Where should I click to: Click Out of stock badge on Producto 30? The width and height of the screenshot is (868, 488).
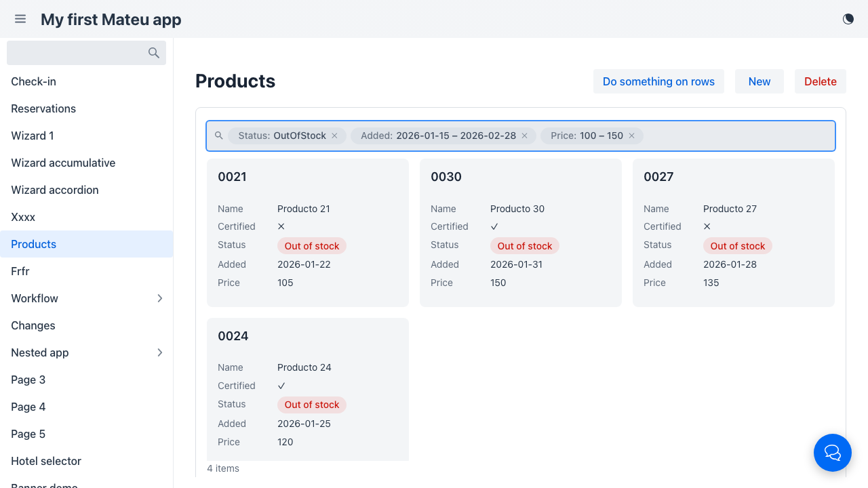click(525, 246)
